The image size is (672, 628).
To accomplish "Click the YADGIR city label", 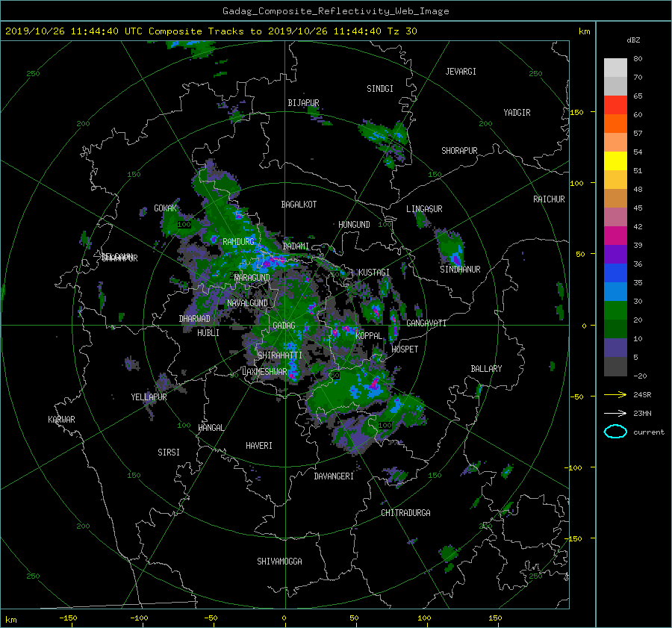I will tap(517, 113).
